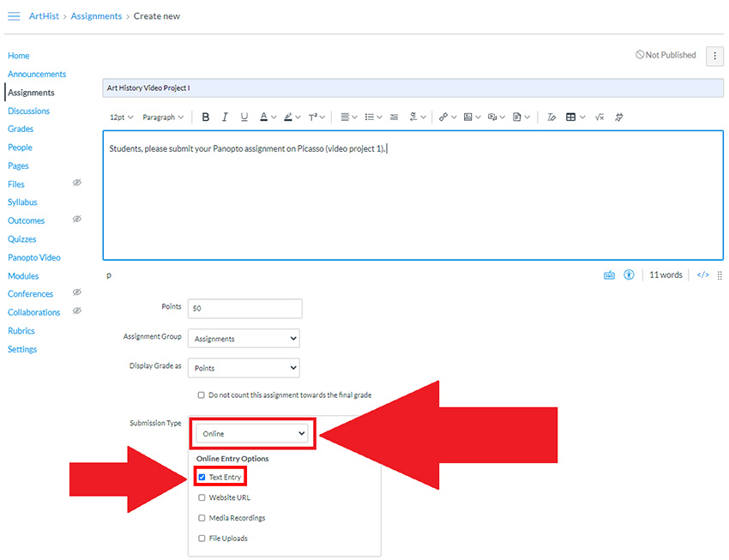Open Panopto Video in course navigation
This screenshot has height=560, width=729.
34,257
